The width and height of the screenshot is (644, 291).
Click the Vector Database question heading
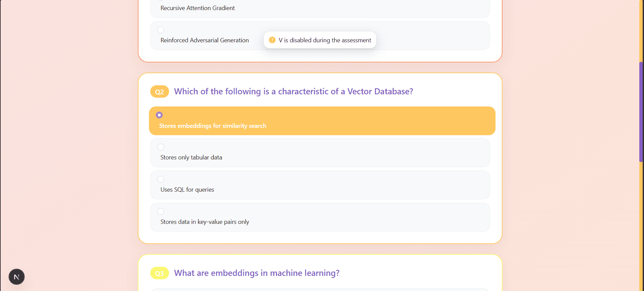point(293,92)
